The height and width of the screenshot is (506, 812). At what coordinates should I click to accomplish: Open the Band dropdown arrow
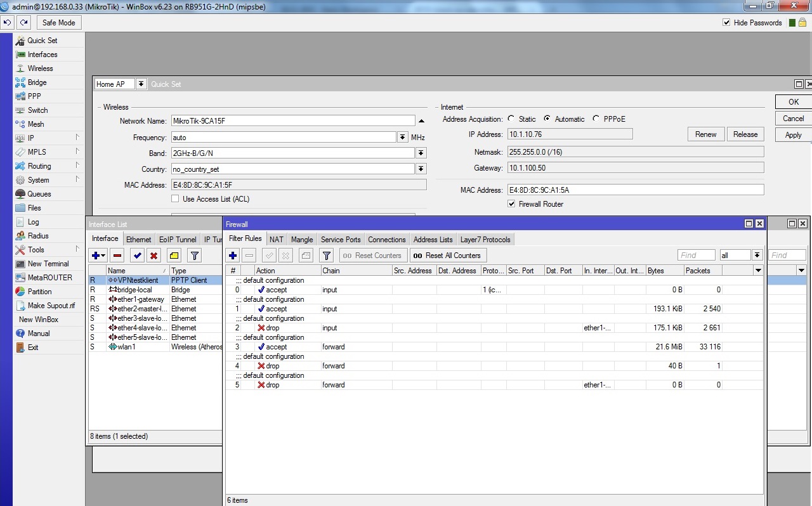click(421, 153)
